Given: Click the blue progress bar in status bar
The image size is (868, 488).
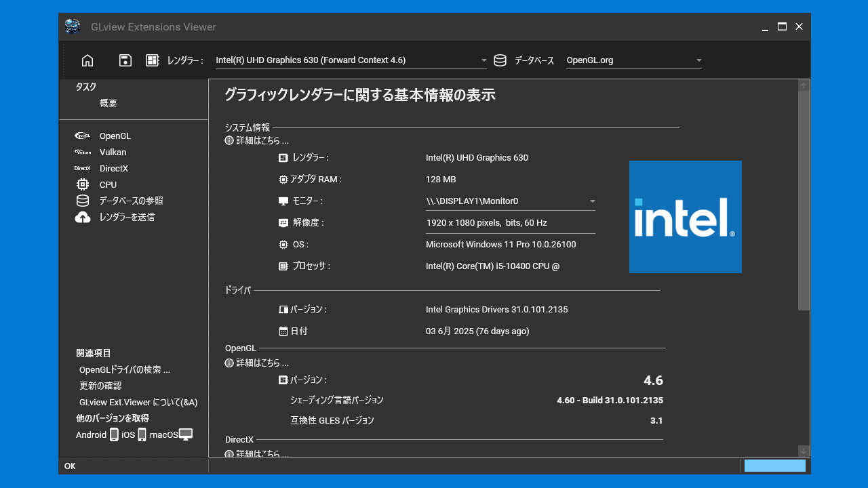Looking at the screenshot, I should pyautogui.click(x=775, y=466).
